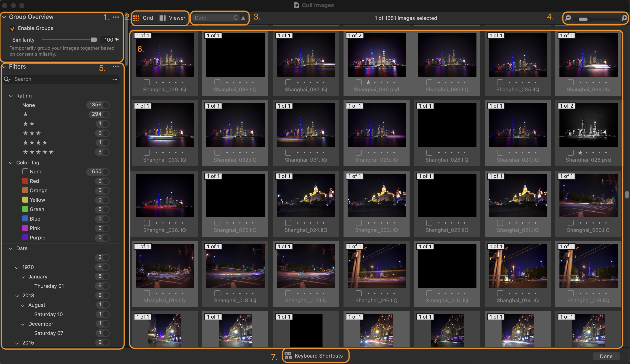Select the Saturday 10 date entry
Screen dimensions: 630x364
[48, 314]
